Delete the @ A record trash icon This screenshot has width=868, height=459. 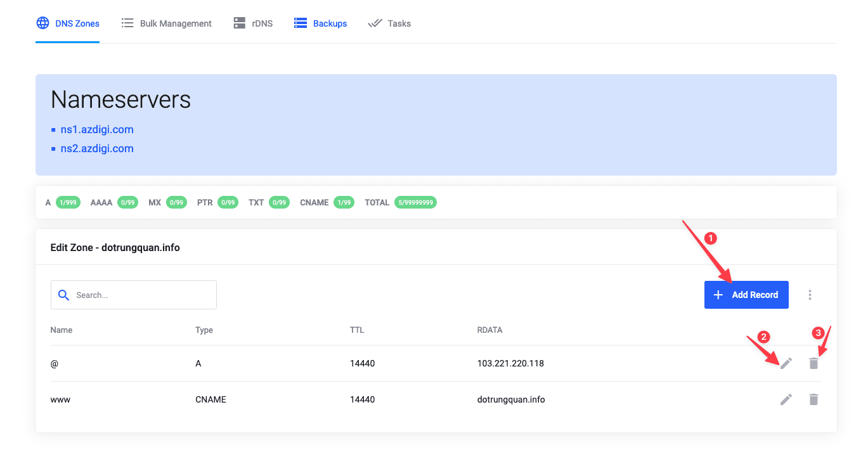point(813,363)
